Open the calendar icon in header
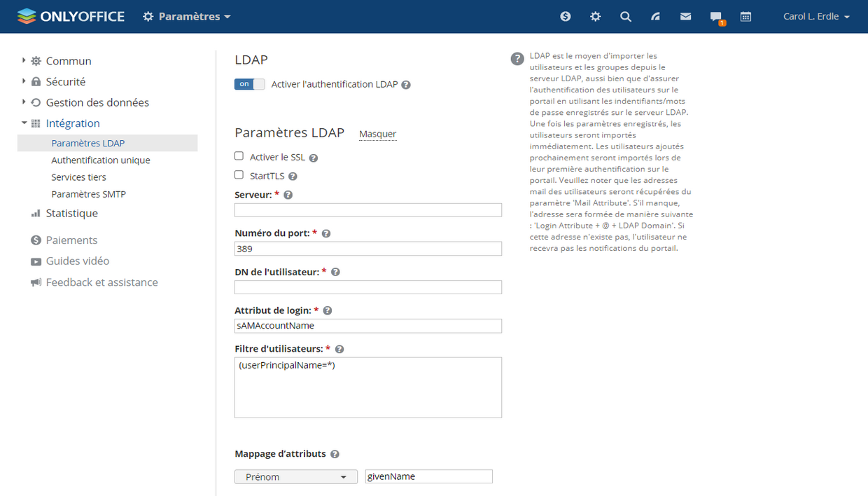The image size is (868, 496). (746, 16)
